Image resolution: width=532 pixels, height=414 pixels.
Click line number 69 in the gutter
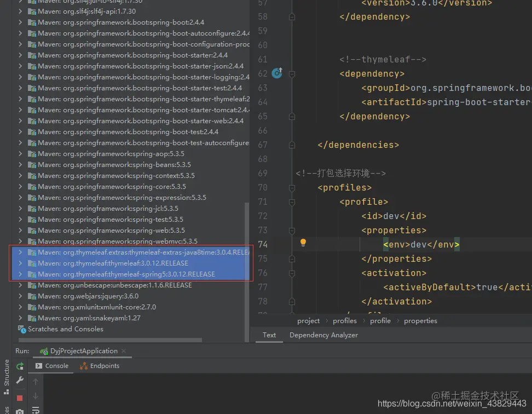[x=262, y=174]
